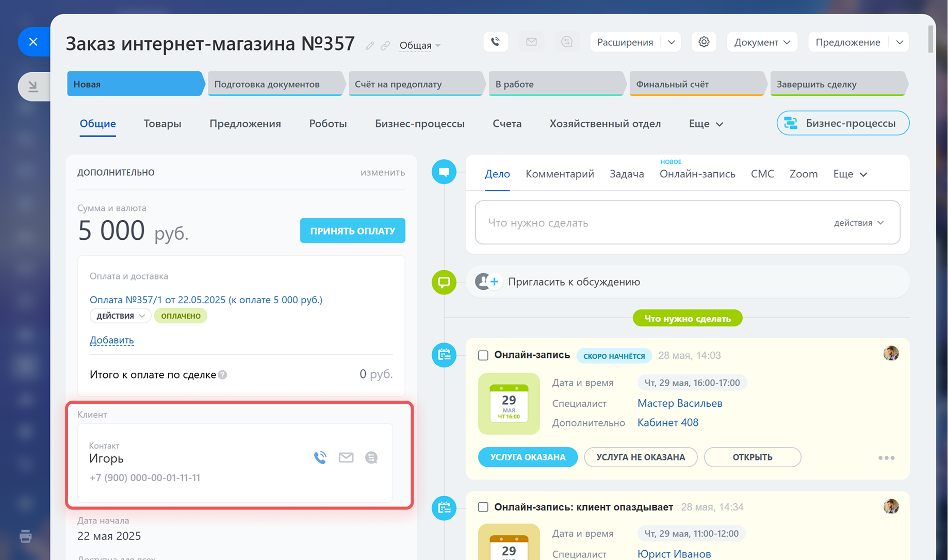Select the Задача timeline tab
The width and height of the screenshot is (948, 560).
pyautogui.click(x=627, y=174)
